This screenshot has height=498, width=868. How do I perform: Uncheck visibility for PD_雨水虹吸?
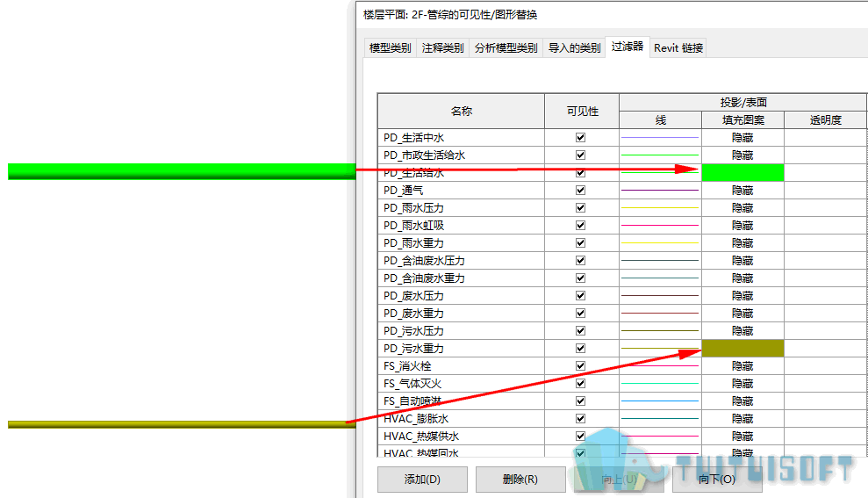(580, 226)
